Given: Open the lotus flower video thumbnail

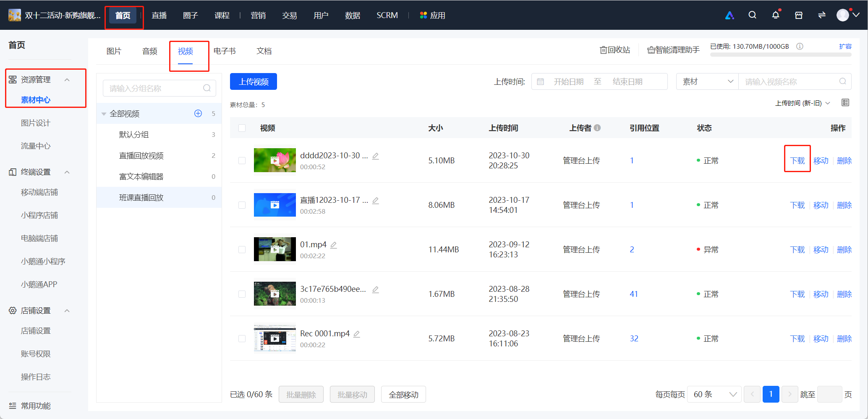Looking at the screenshot, I should coord(275,160).
